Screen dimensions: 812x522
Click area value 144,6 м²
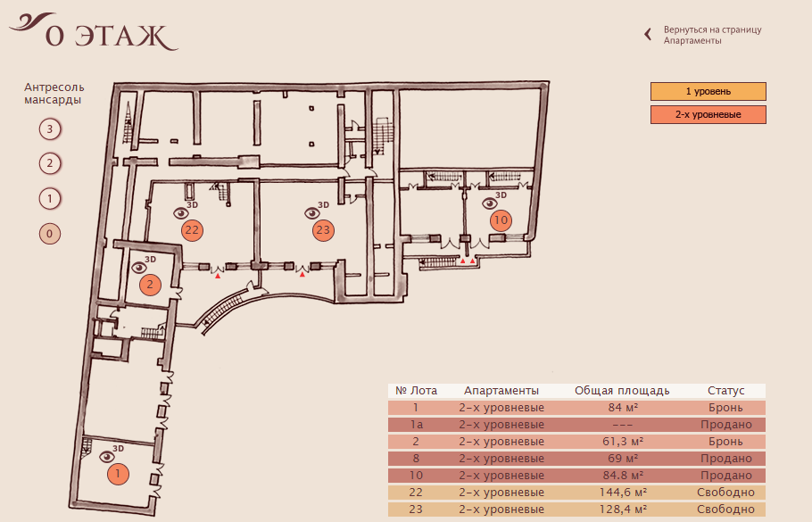pyautogui.click(x=623, y=493)
